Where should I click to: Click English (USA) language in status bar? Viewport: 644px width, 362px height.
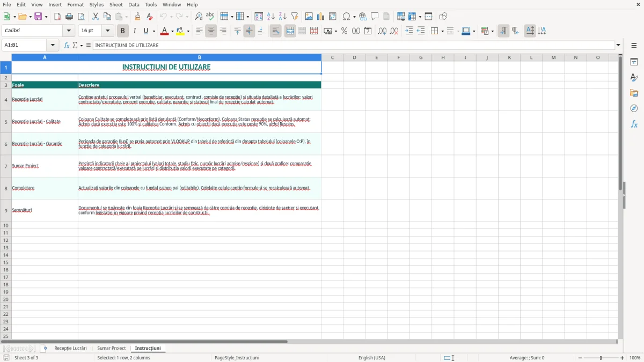pos(372,358)
